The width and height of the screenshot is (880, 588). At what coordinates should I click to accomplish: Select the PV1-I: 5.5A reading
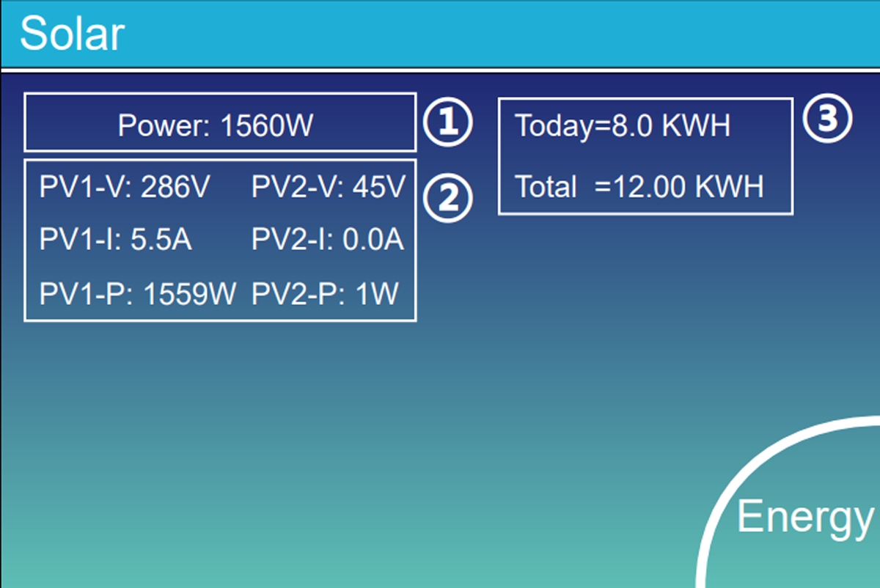tap(116, 240)
